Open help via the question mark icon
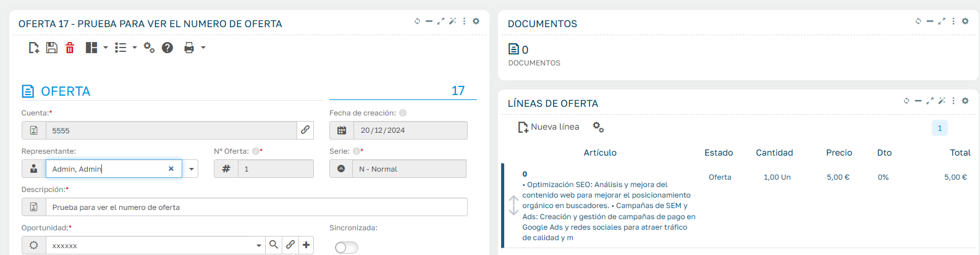 coord(167,48)
